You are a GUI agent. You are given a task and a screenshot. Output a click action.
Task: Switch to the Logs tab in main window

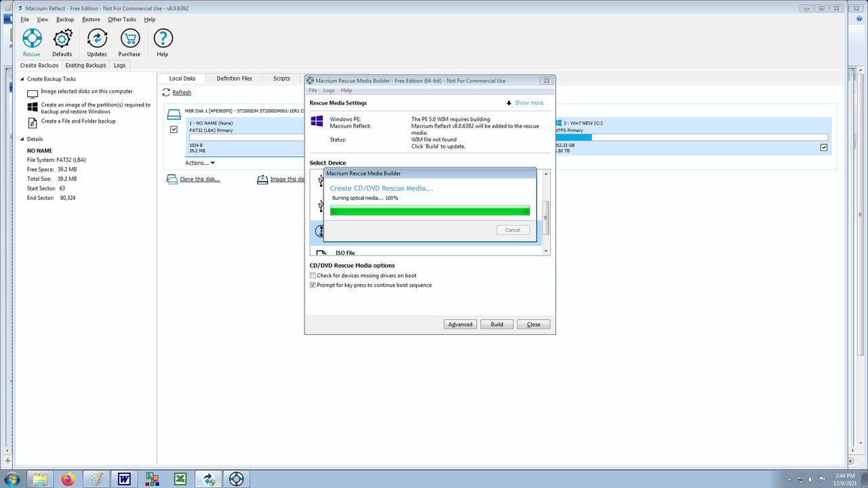[x=119, y=66]
